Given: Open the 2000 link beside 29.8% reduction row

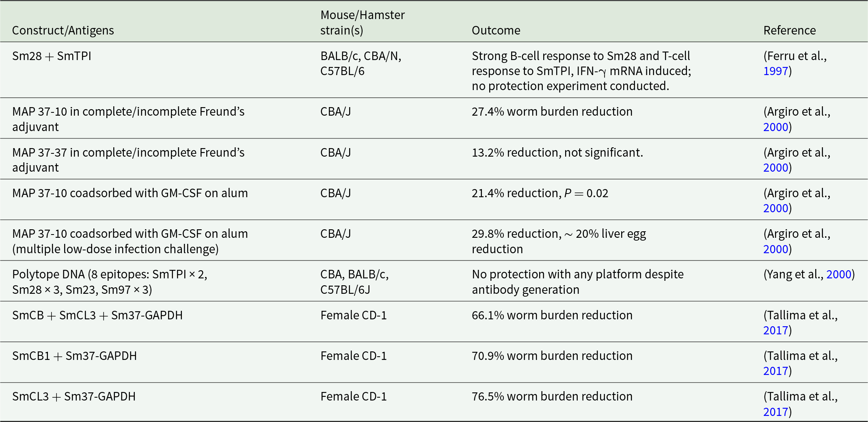Looking at the screenshot, I should click(x=775, y=249).
